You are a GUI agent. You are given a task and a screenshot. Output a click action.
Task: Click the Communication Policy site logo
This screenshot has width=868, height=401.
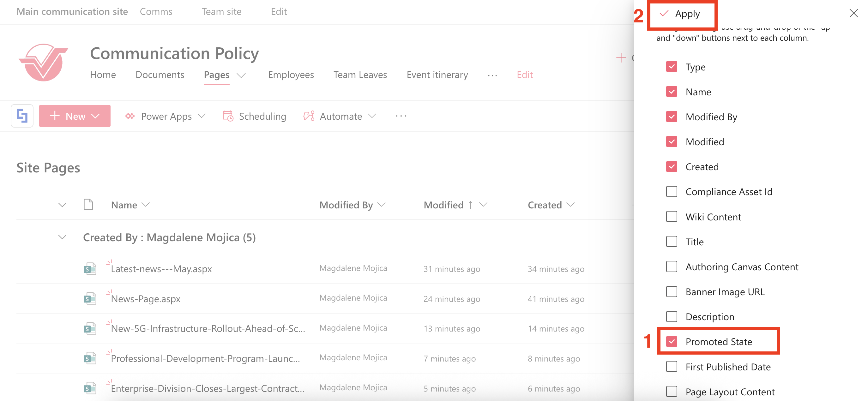pyautogui.click(x=44, y=63)
